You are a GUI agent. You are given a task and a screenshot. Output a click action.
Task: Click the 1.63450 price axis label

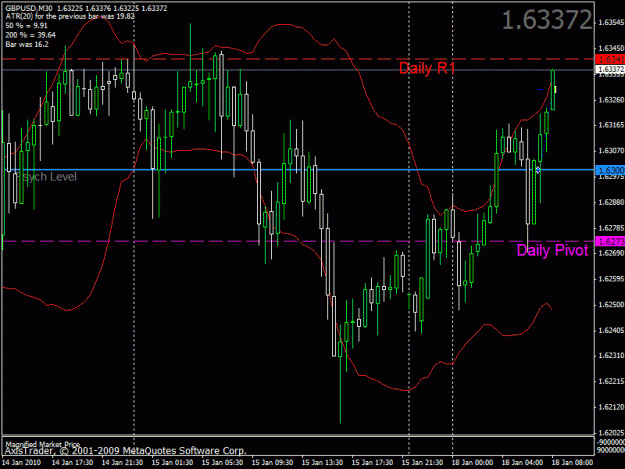point(611,48)
